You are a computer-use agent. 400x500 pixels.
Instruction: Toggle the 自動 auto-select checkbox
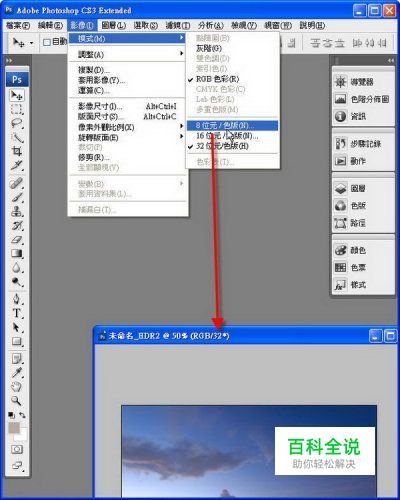(47, 42)
